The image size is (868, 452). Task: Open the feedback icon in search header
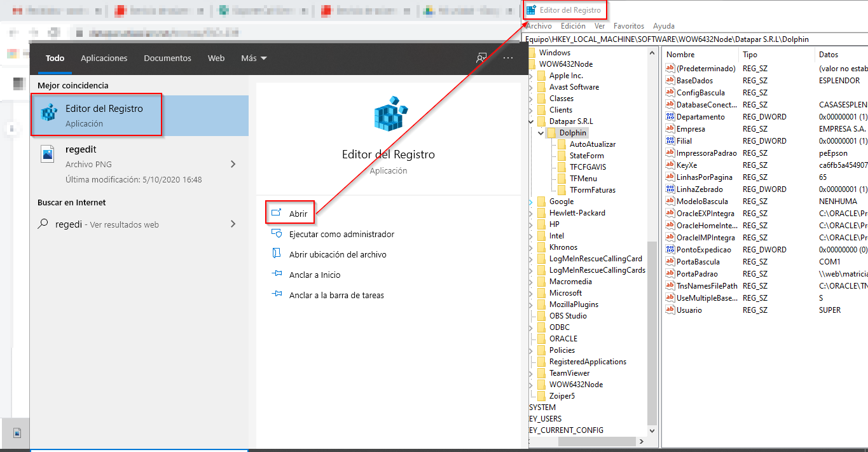point(481,58)
